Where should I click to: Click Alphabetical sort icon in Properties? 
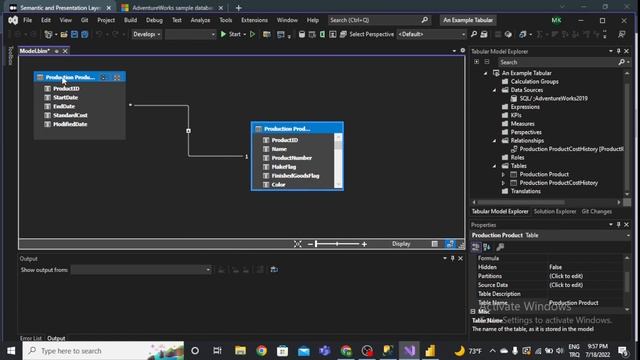coord(487,247)
